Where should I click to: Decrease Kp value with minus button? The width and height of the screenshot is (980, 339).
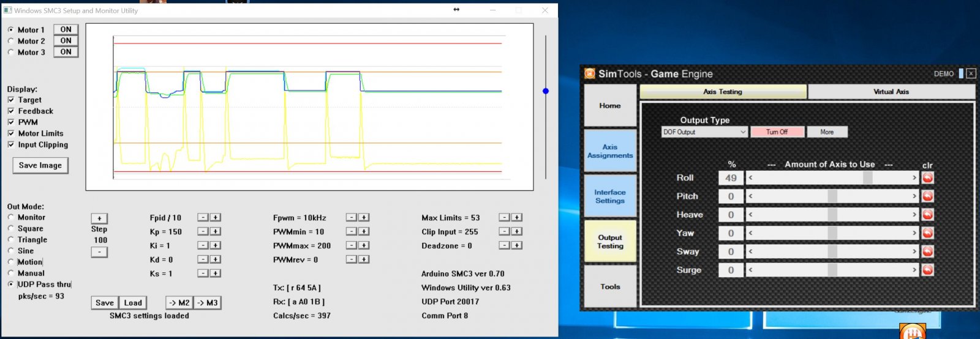203,231
